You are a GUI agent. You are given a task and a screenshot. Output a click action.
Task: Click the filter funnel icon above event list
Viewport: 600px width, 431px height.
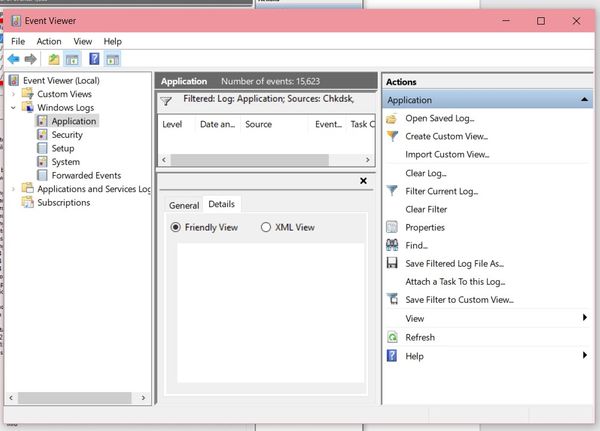(166, 101)
